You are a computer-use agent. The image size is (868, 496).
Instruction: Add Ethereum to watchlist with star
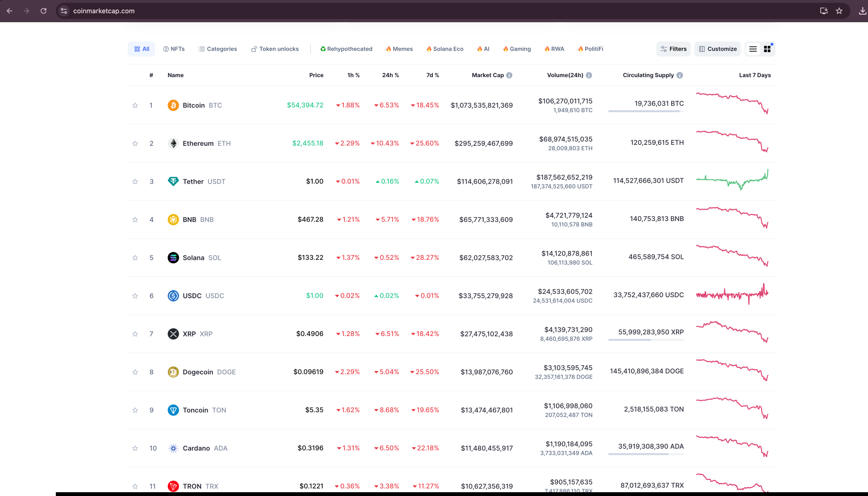coord(135,143)
